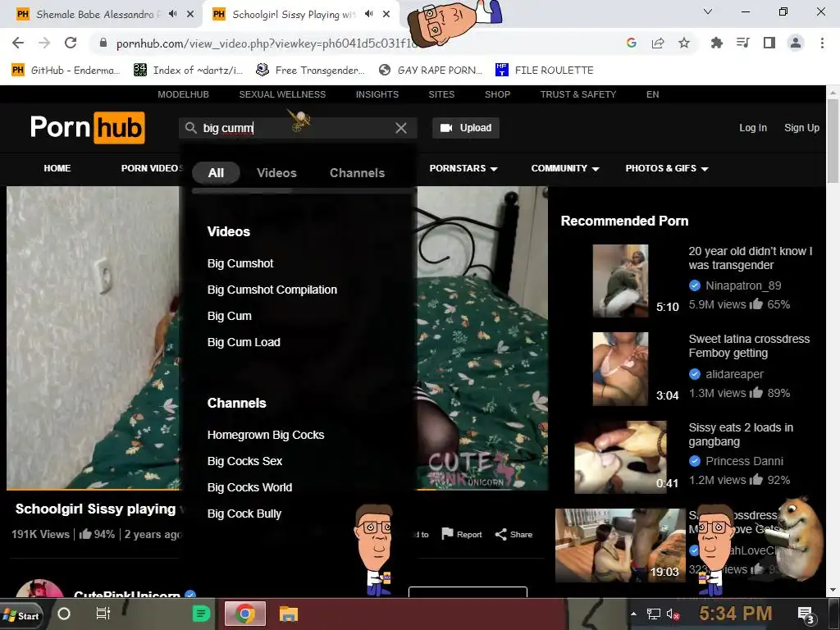Open the share this page icon
The image size is (840, 630).
(658, 43)
